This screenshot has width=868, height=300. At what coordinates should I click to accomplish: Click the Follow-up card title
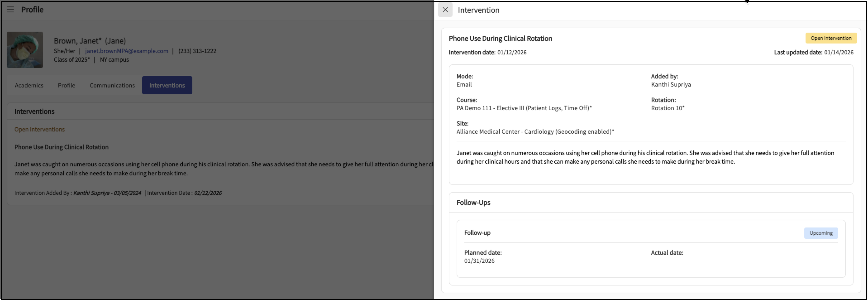pyautogui.click(x=477, y=233)
